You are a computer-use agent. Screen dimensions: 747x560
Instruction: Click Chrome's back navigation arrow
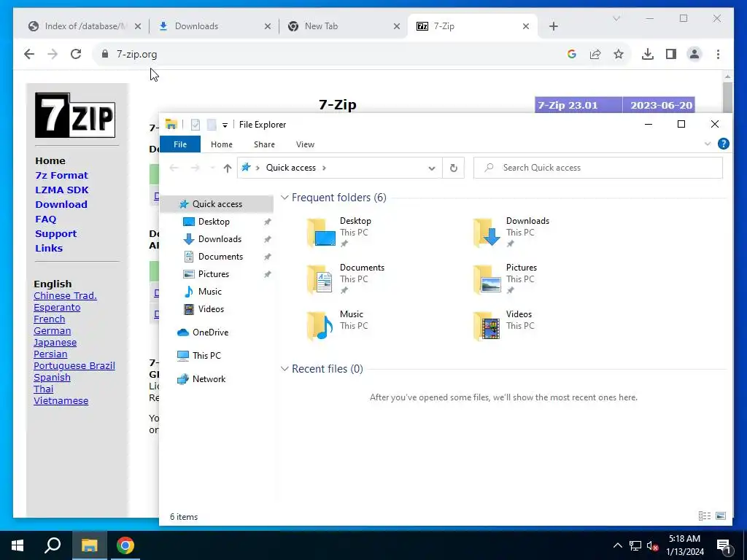(x=29, y=54)
